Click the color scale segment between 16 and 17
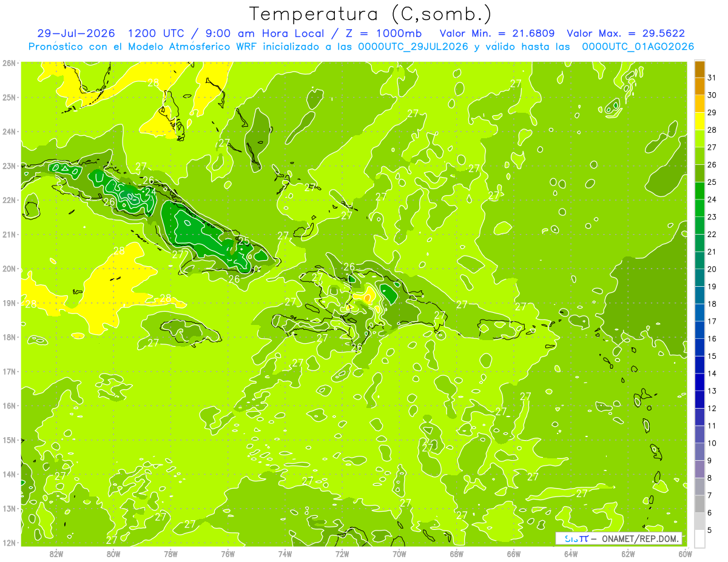 click(x=699, y=330)
